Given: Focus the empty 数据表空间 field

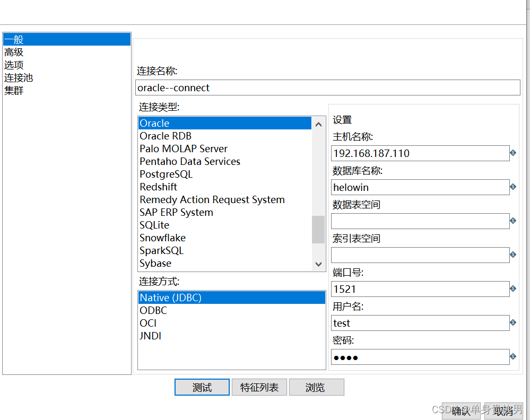Looking at the screenshot, I should [420, 221].
